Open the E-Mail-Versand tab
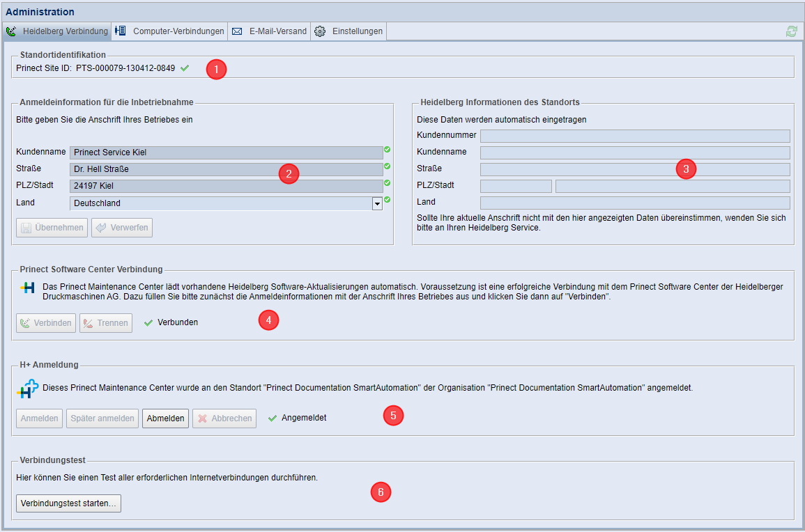 pyautogui.click(x=269, y=31)
